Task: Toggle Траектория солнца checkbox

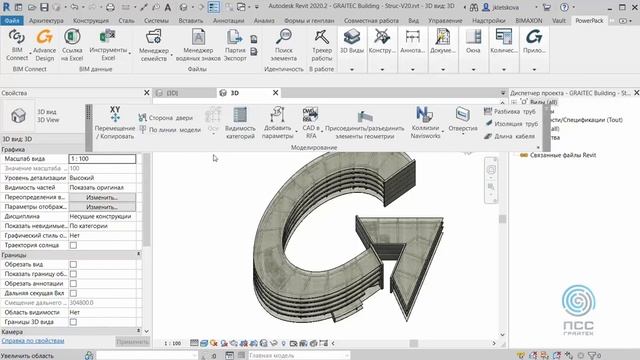Action: (73, 245)
